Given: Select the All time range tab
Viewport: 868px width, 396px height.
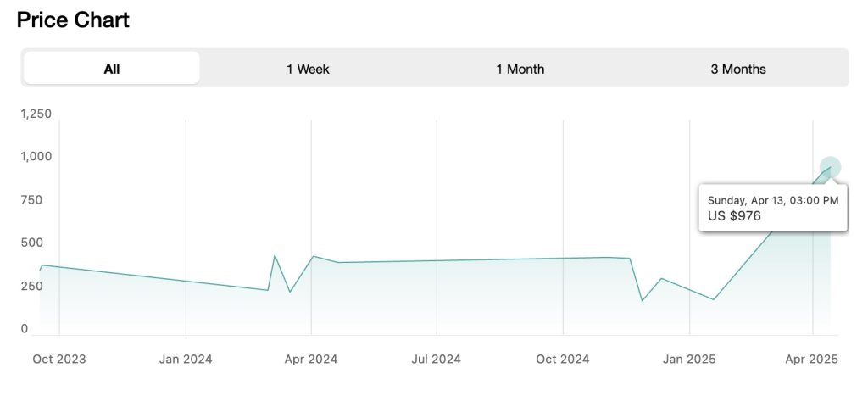Looking at the screenshot, I should coord(112,69).
